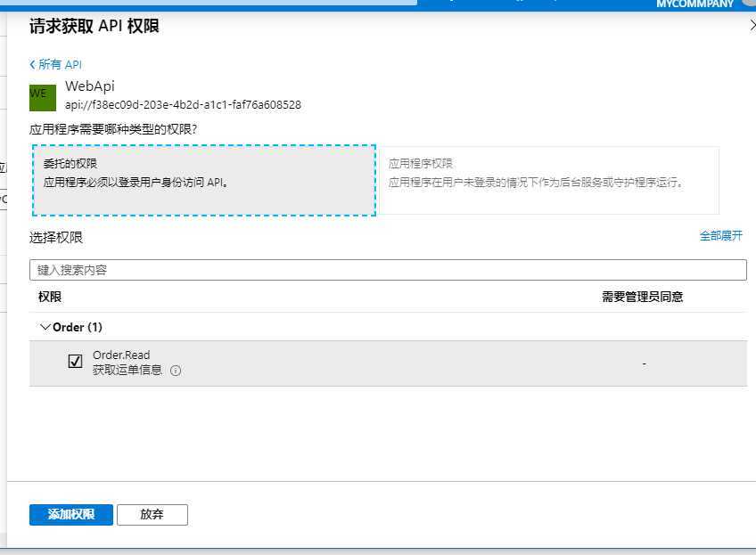Screen dimensions: 756x555
Task: Select 应用程序权限 permission type card
Action: 548,180
